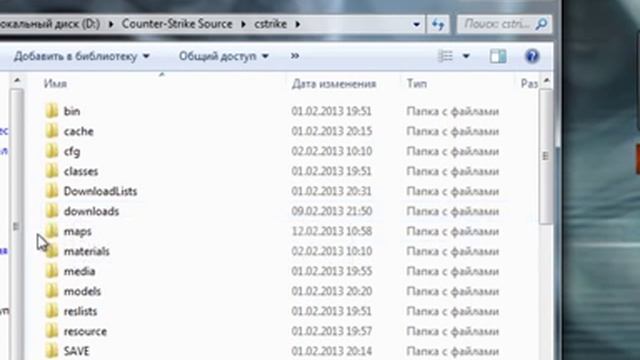Click 'cstrike' in the address path
640x360 pixels.
coord(271,24)
